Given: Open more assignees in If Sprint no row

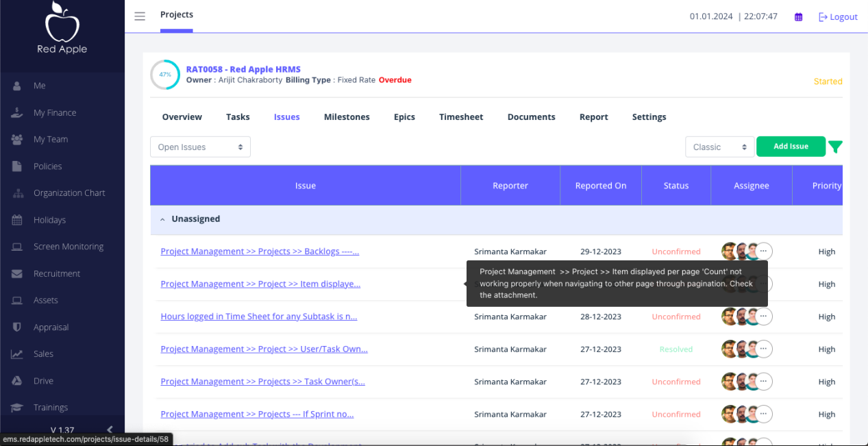Looking at the screenshot, I should (x=763, y=414).
